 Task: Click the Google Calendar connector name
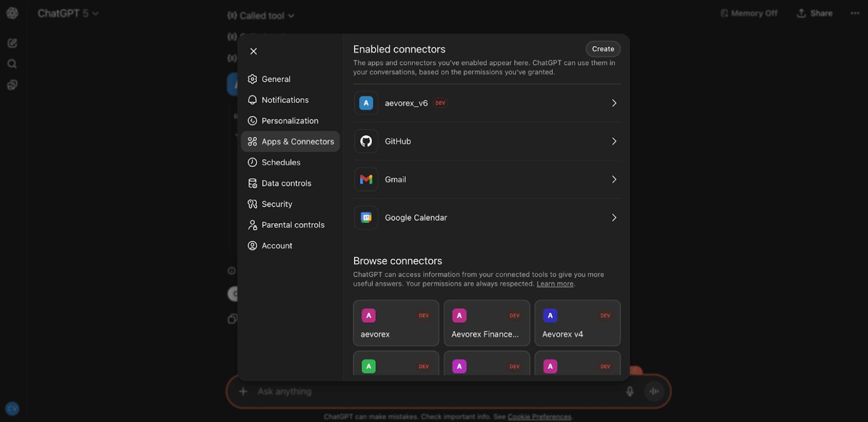coord(416,218)
